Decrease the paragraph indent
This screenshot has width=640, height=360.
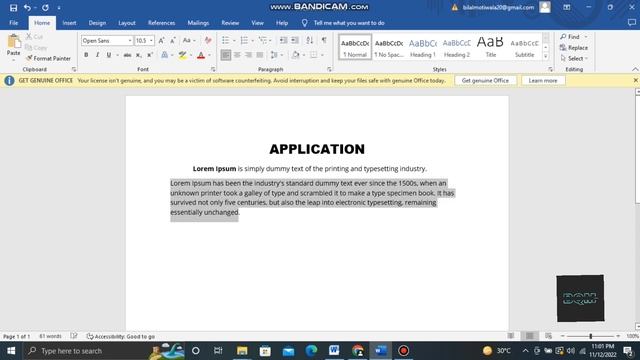point(283,40)
